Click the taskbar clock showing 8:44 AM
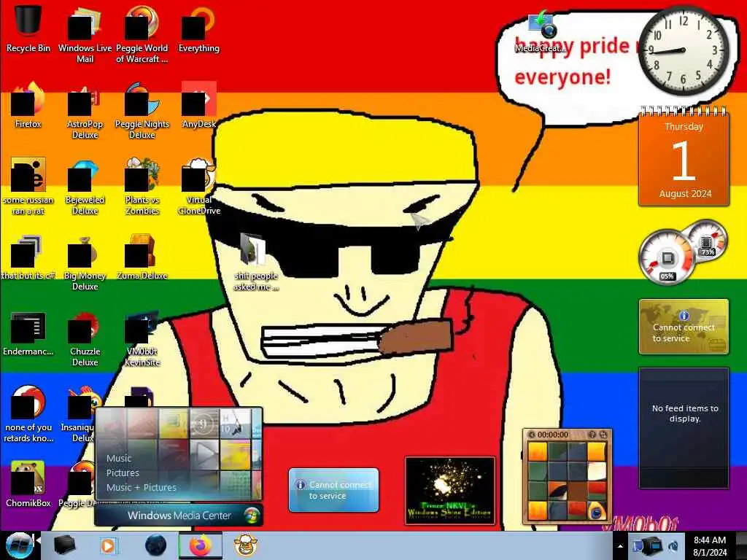This screenshot has height=560, width=747. [710, 546]
